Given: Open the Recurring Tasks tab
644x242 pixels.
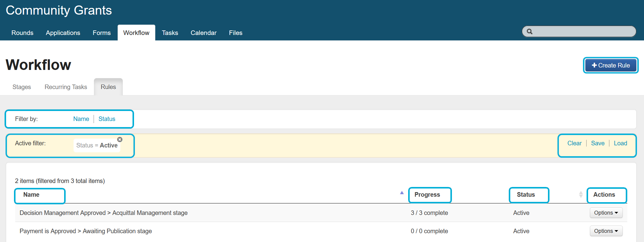Looking at the screenshot, I should point(66,87).
